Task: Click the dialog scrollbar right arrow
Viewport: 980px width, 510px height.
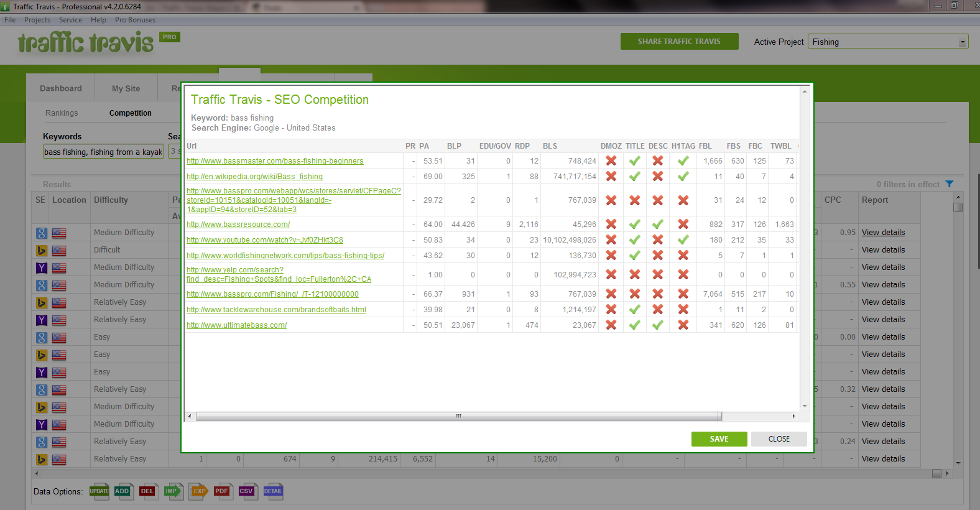Action: [x=793, y=416]
